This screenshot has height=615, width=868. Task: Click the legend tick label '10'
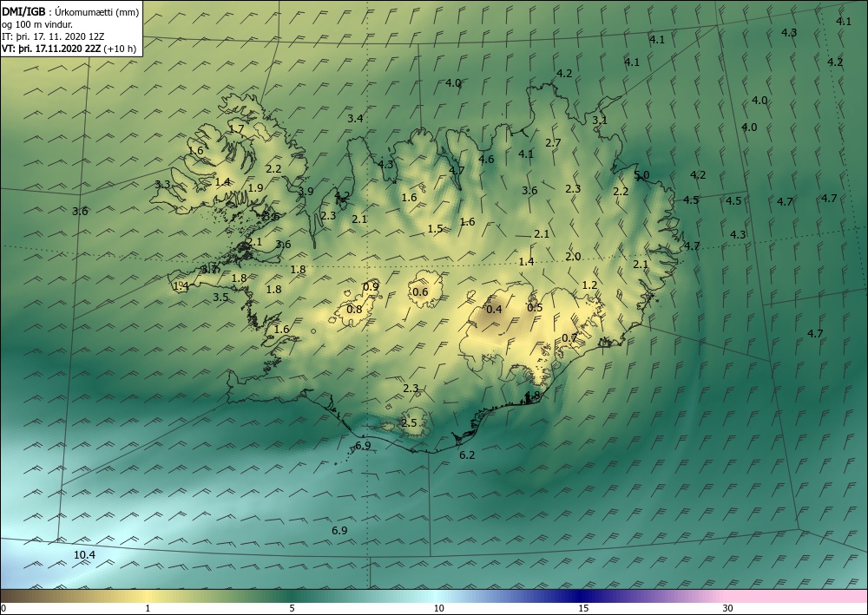[438, 608]
